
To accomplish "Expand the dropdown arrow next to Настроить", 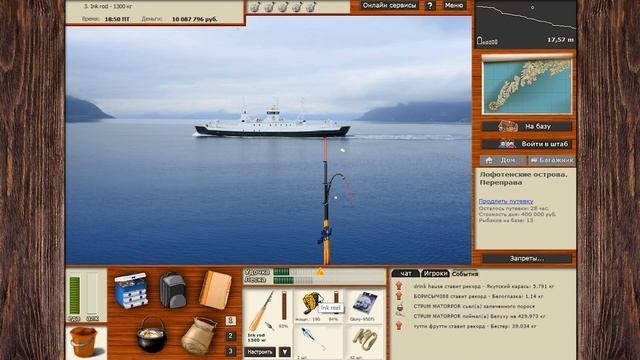I will (x=284, y=352).
